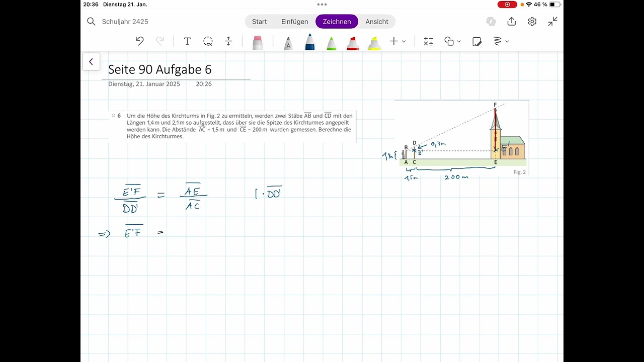Add a new pen with plus
This screenshot has height=362, width=644.
pyautogui.click(x=394, y=41)
